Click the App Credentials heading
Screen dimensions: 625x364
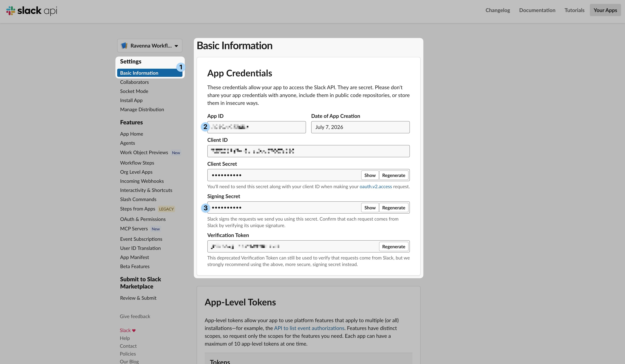240,73
